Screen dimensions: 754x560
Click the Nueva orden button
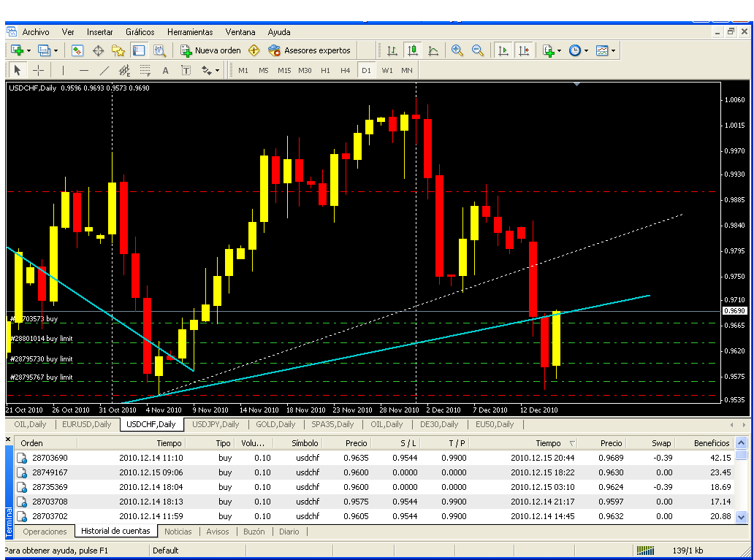pyautogui.click(x=210, y=50)
